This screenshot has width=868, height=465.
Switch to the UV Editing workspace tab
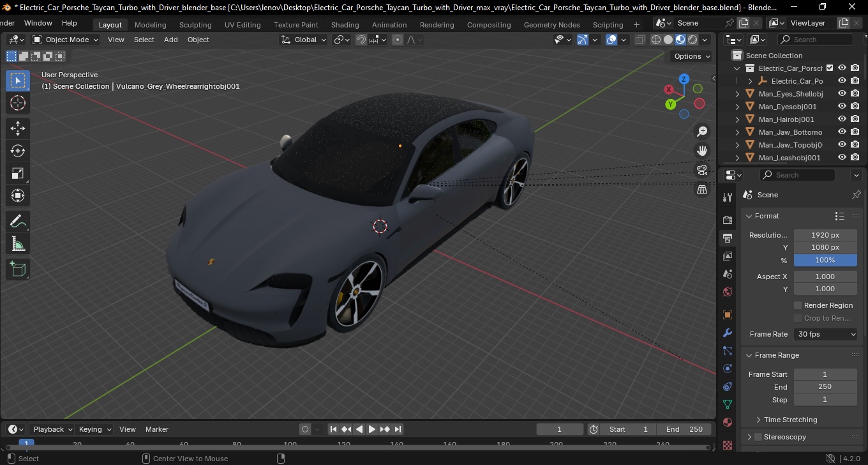coord(243,25)
